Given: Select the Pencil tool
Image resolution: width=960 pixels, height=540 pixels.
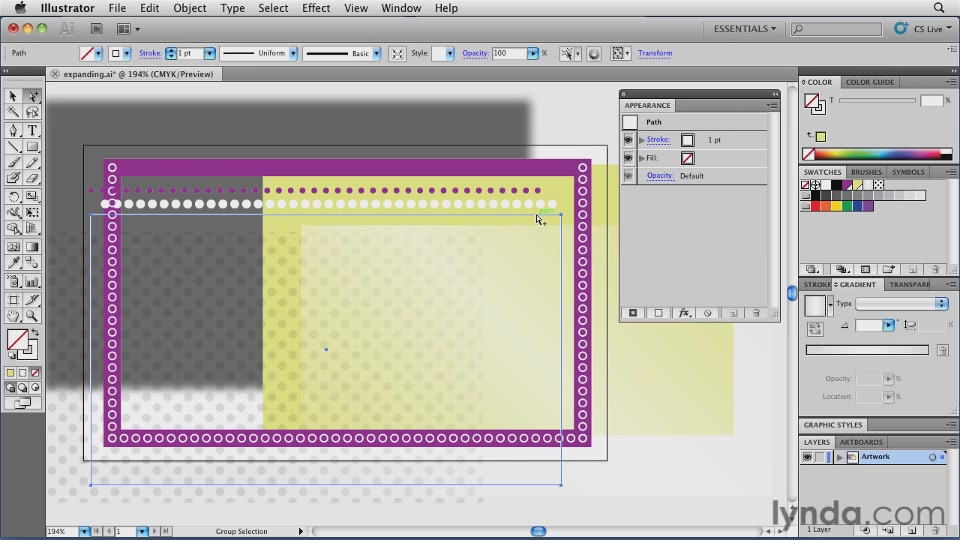Looking at the screenshot, I should [32, 162].
